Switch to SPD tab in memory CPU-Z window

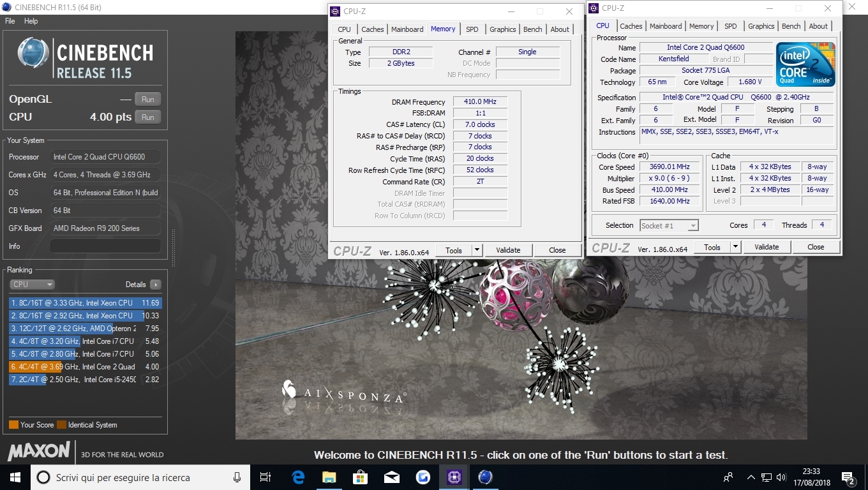472,29
